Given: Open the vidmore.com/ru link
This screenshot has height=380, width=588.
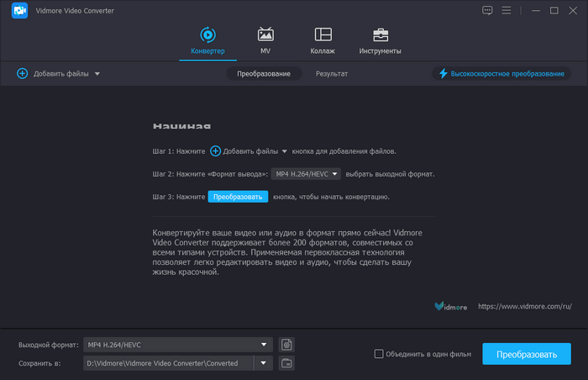Looking at the screenshot, I should tap(525, 306).
